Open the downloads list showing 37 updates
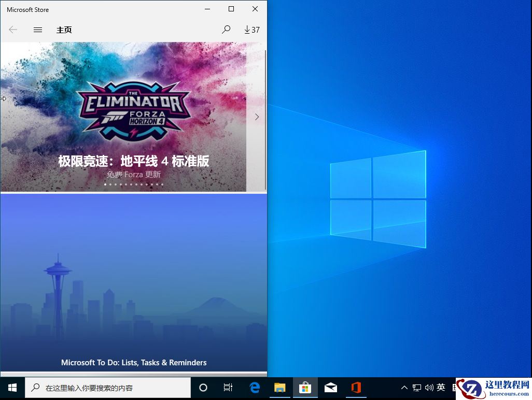 point(252,30)
